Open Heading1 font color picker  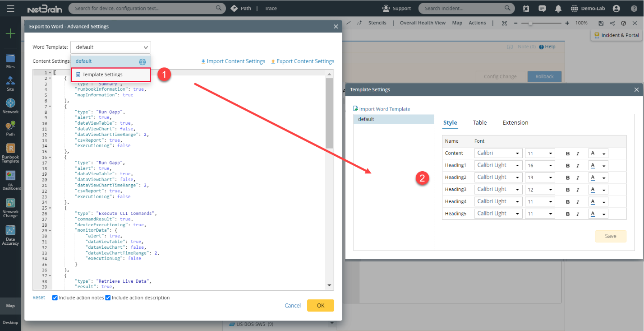(x=598, y=166)
